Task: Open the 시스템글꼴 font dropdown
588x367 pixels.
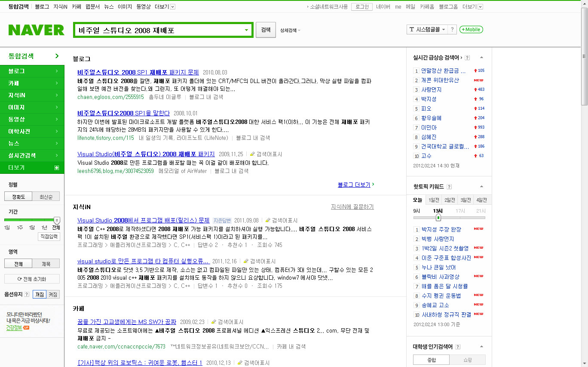Action: click(x=427, y=29)
